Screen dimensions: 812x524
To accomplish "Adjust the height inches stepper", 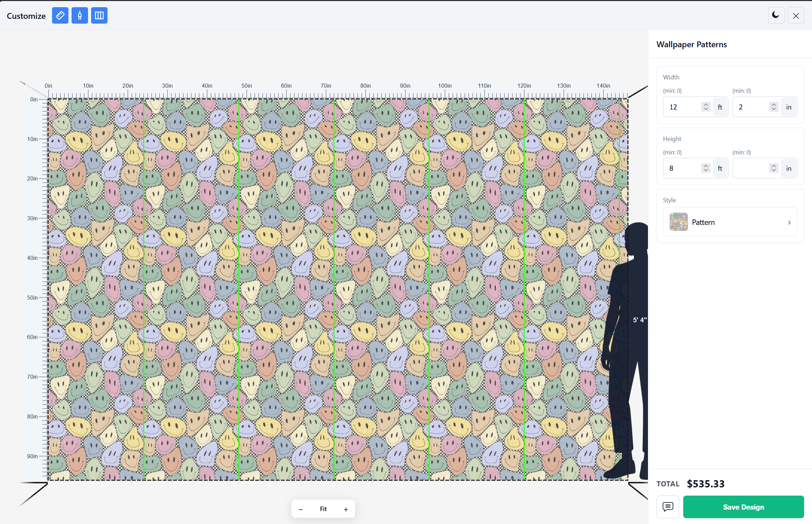I will click(774, 168).
